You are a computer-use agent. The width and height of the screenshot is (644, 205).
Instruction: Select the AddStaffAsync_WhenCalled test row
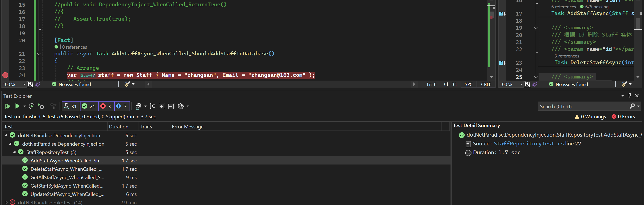click(x=226, y=161)
